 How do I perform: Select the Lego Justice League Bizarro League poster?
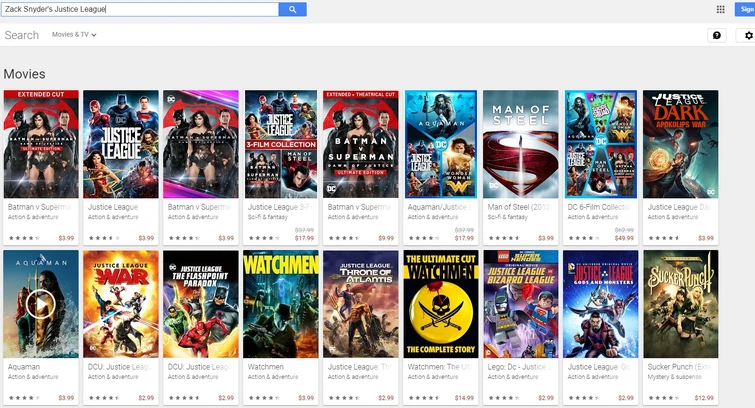(x=521, y=304)
